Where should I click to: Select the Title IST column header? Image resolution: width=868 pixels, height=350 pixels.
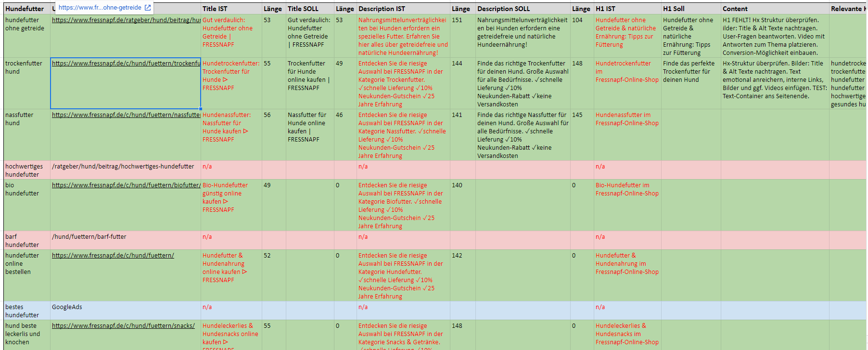coord(231,9)
